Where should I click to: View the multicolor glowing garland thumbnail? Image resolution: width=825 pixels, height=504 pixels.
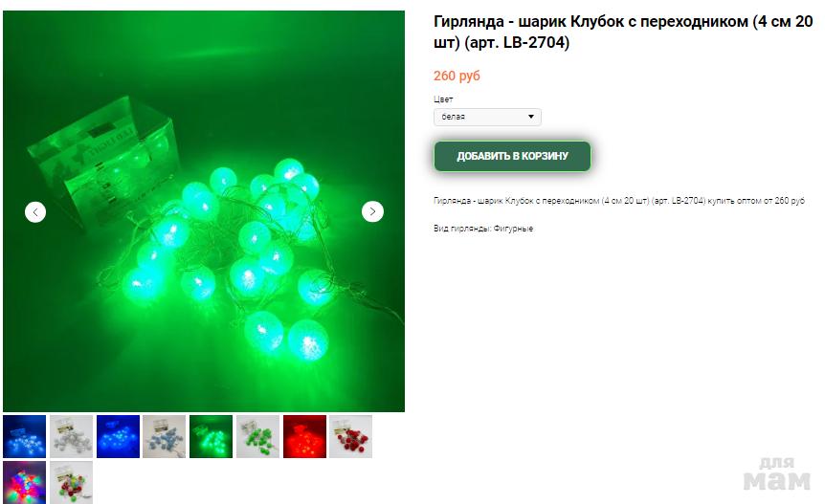[24, 482]
